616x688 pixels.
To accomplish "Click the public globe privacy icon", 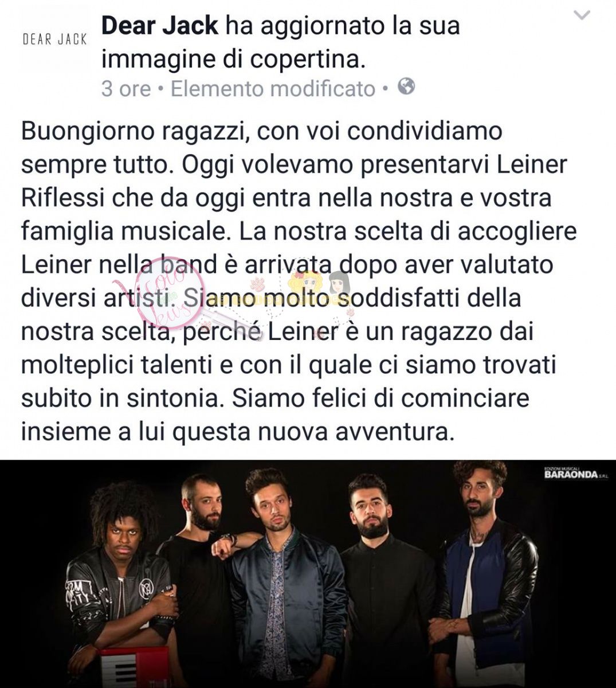I will point(406,87).
